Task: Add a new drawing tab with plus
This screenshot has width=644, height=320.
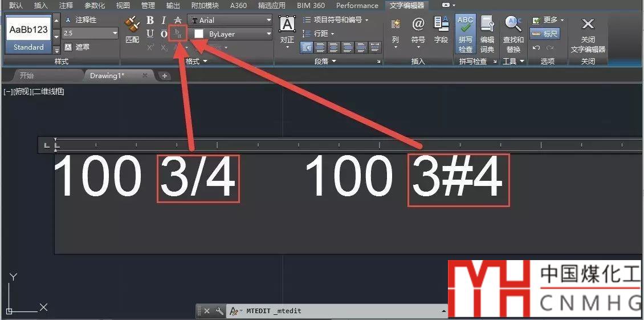Action: [x=164, y=76]
